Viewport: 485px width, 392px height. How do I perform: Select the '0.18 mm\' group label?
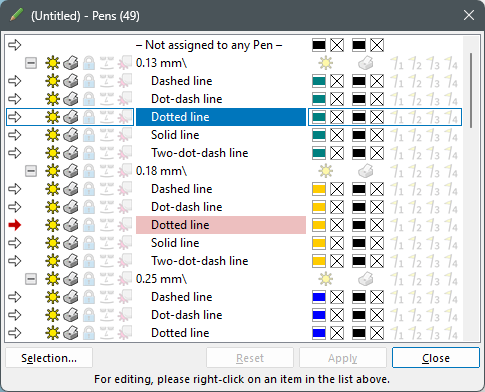161,171
